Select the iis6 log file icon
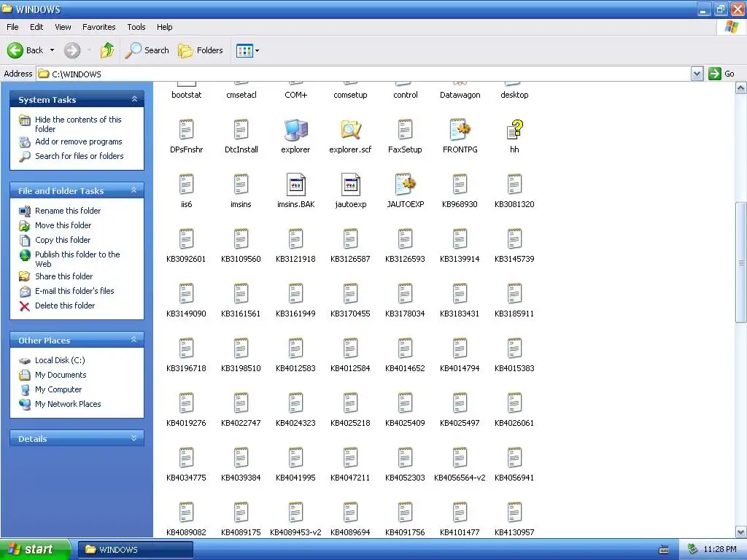 point(186,184)
